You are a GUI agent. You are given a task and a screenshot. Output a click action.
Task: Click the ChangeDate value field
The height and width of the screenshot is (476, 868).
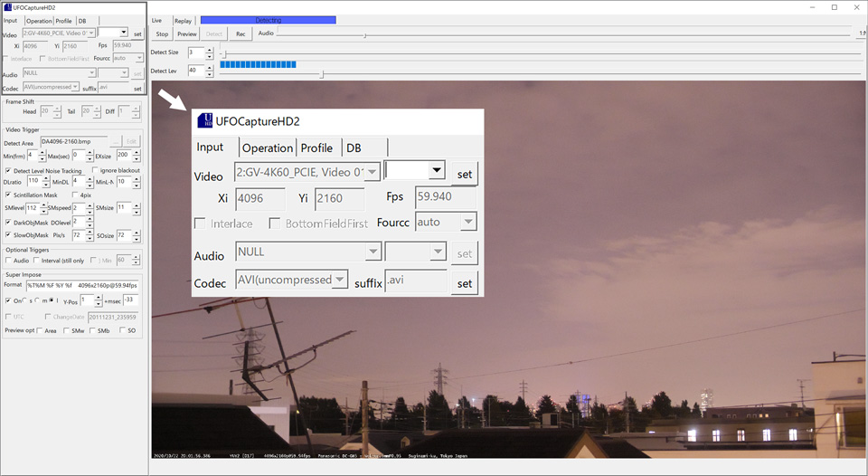click(x=113, y=317)
